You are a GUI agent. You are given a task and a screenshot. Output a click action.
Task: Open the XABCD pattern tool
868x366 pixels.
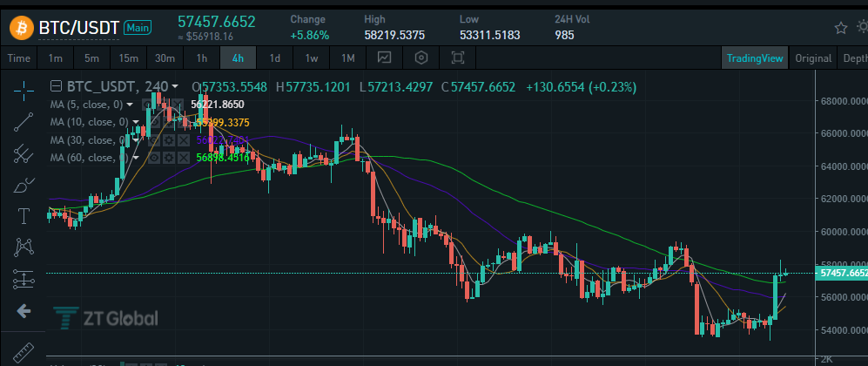pyautogui.click(x=24, y=247)
